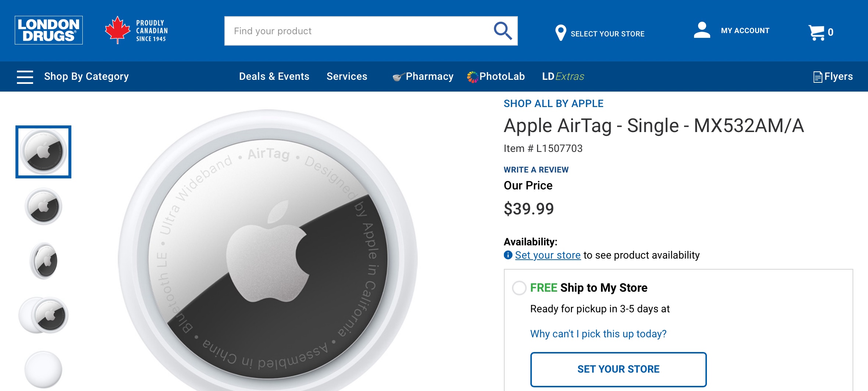Image resolution: width=868 pixels, height=391 pixels.
Task: Click the London Drugs logo
Action: [x=49, y=30]
